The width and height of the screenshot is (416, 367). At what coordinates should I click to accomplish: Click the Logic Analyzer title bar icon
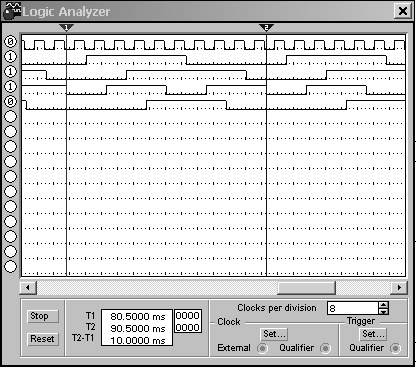click(12, 11)
